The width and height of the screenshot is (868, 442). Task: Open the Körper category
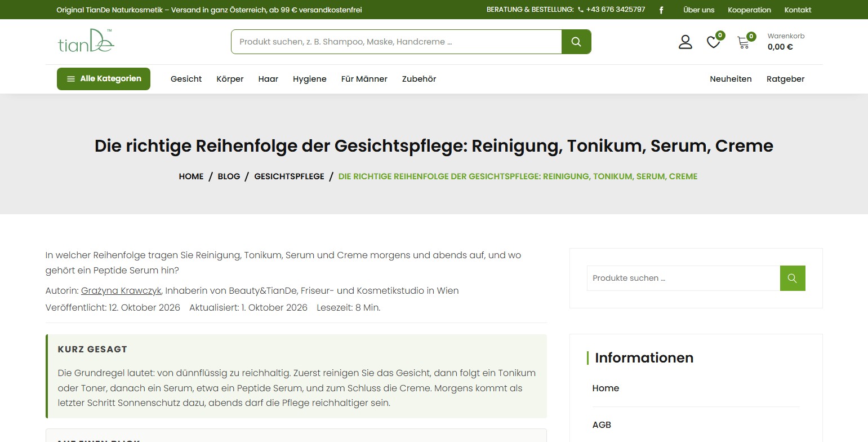point(230,79)
